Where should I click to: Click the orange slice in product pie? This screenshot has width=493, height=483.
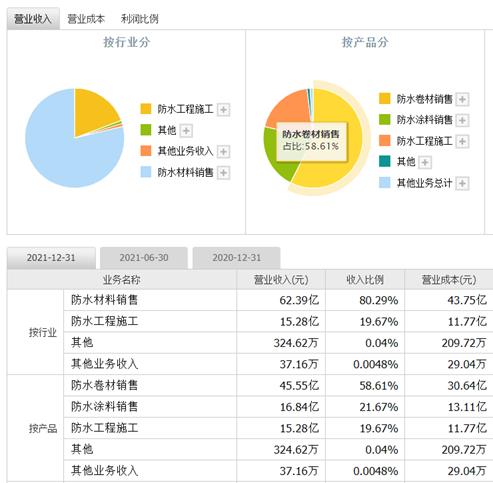click(x=288, y=107)
